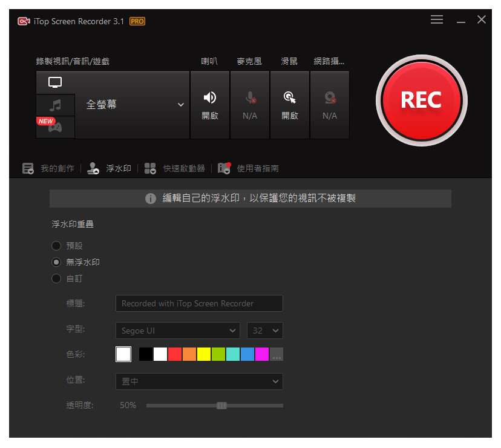Open the 置中 position dropdown
The image size is (501, 448).
pos(199,381)
